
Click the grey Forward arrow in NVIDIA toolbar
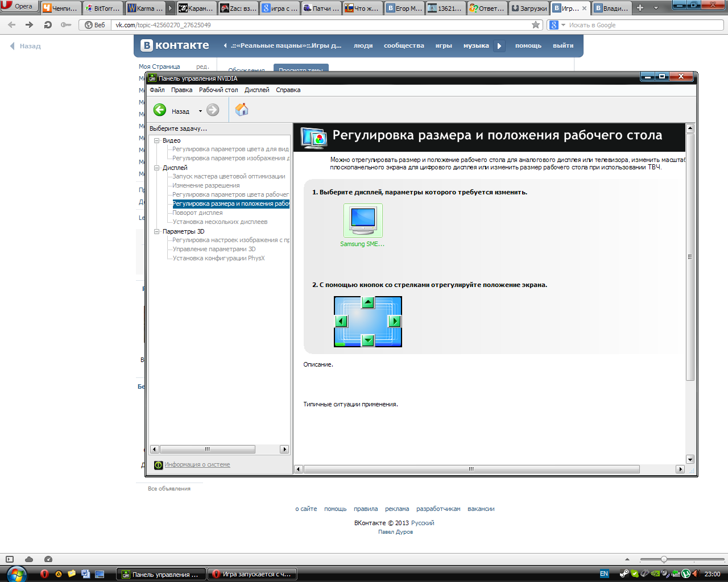point(213,110)
